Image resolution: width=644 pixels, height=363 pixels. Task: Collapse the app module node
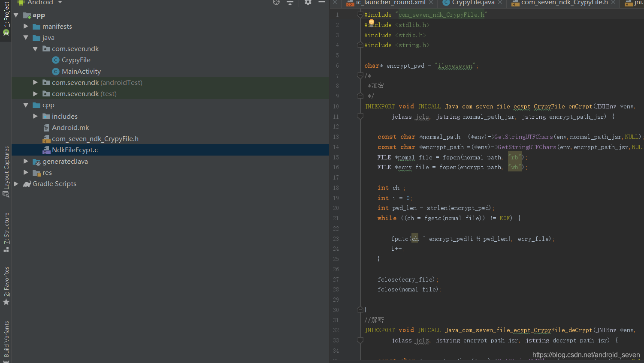(x=16, y=15)
